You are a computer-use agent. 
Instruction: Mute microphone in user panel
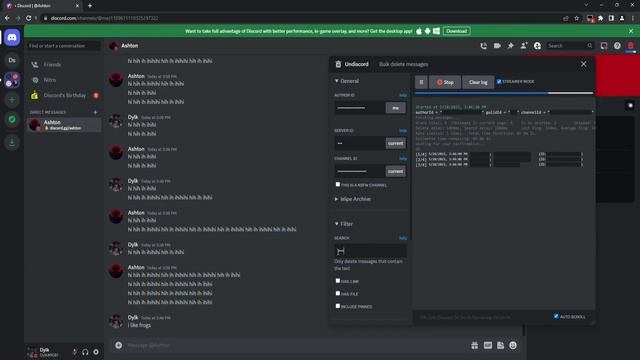[x=74, y=352]
